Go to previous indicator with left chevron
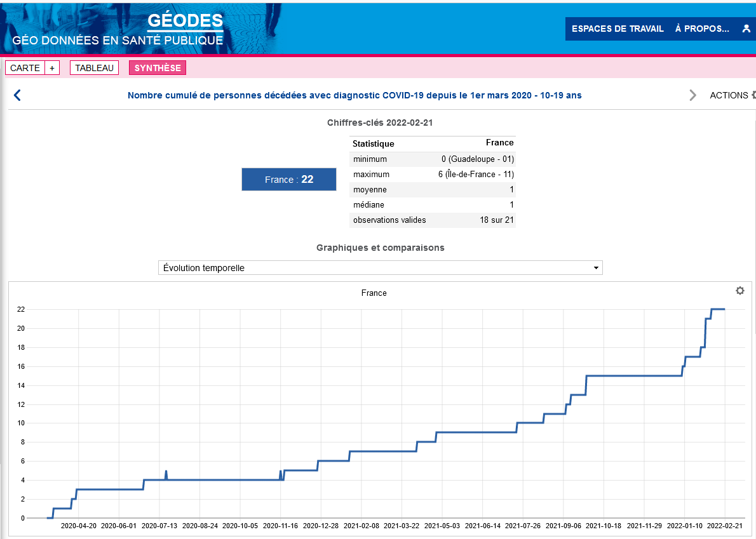Screen dimensions: 756x539 click(x=17, y=95)
